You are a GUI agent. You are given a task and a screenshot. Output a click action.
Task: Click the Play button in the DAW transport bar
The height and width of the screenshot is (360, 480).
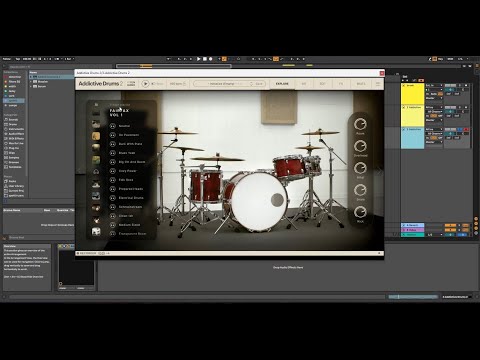[198, 59]
